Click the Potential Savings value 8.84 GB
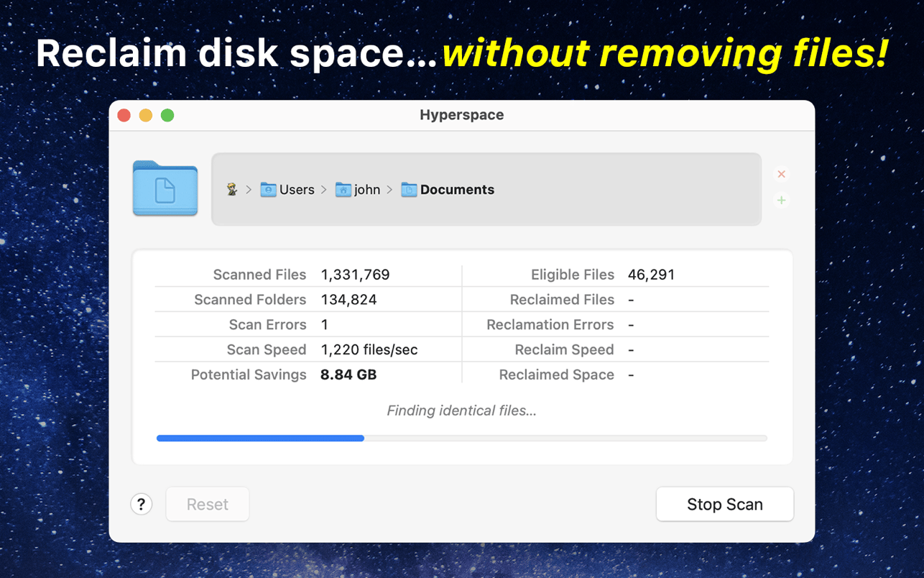The height and width of the screenshot is (578, 924). pyautogui.click(x=348, y=375)
